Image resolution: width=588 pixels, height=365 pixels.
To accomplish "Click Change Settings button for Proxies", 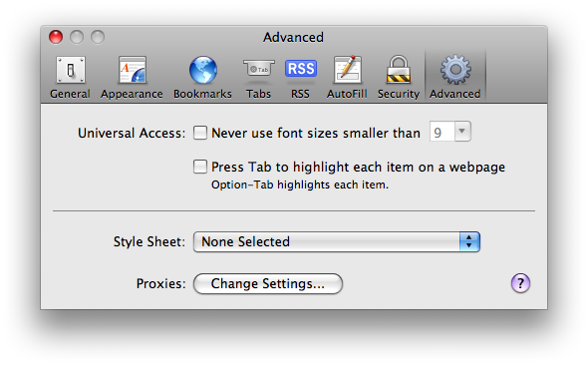I will pos(268,283).
